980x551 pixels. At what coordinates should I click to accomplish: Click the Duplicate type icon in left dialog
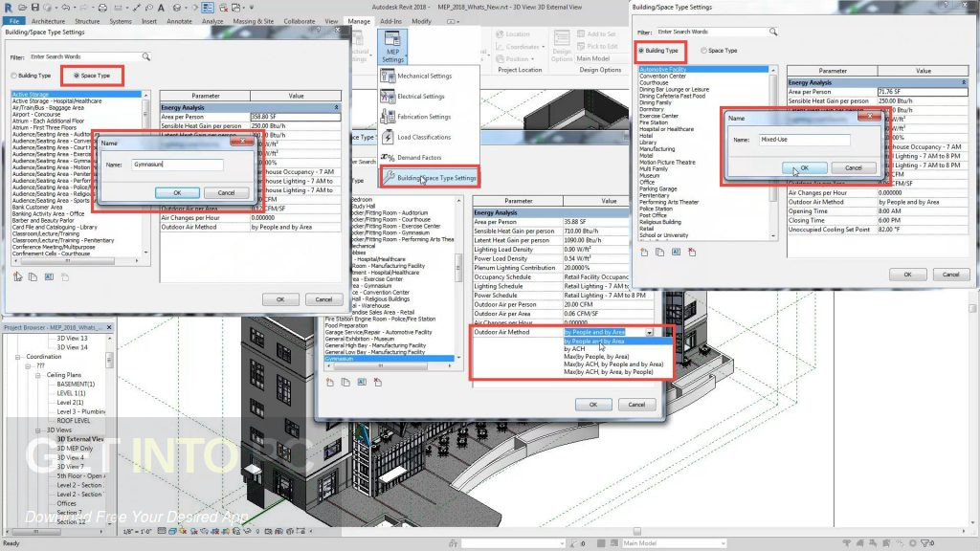tap(33, 276)
